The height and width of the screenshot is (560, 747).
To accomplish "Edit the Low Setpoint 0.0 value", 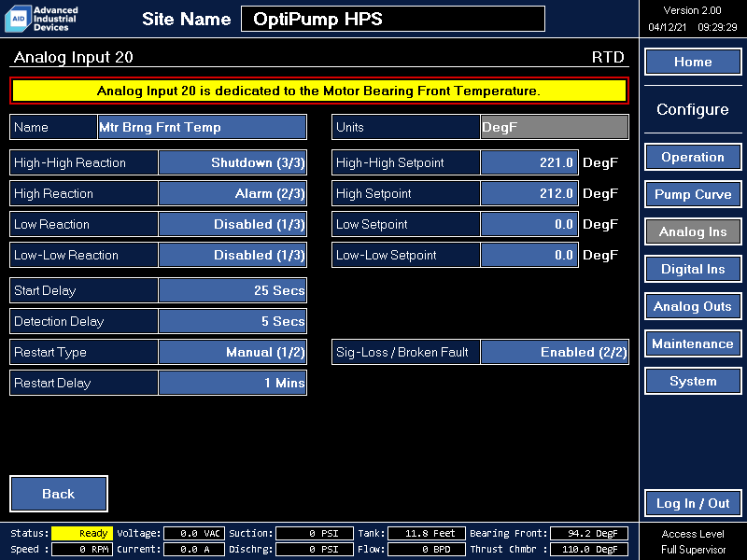I will [529, 224].
